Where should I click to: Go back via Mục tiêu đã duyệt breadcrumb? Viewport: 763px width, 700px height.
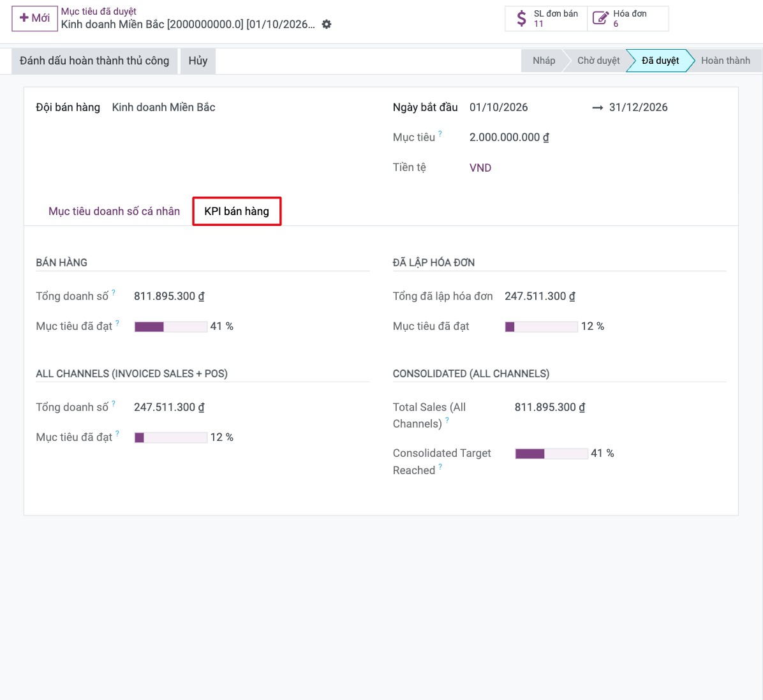(x=99, y=11)
